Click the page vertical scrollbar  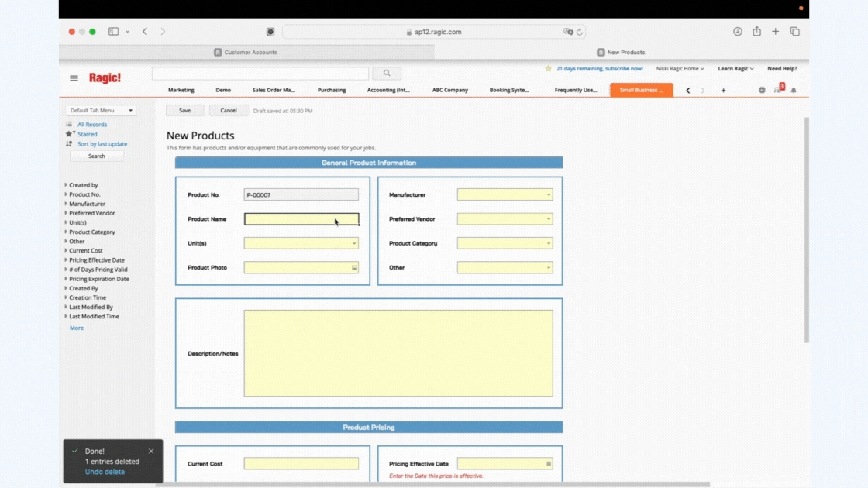pos(806,229)
